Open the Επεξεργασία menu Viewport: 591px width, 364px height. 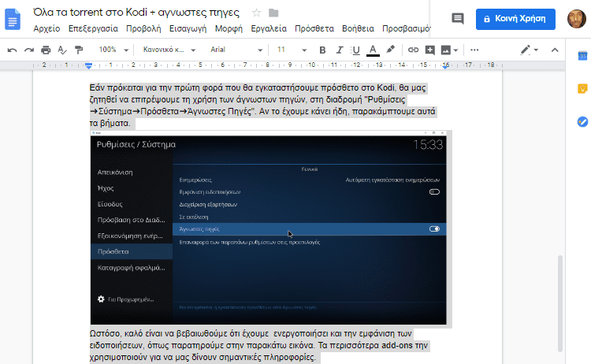coord(93,28)
